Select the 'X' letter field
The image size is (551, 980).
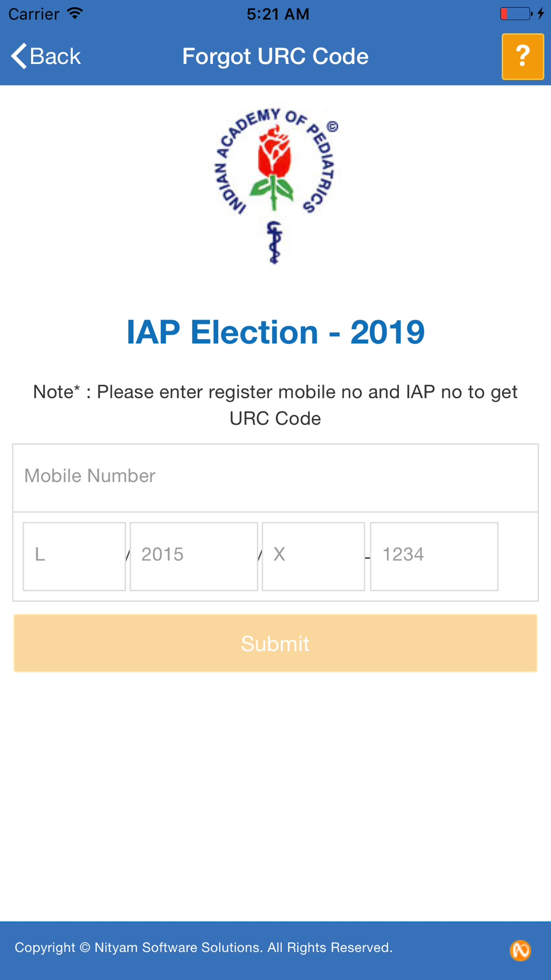(314, 556)
